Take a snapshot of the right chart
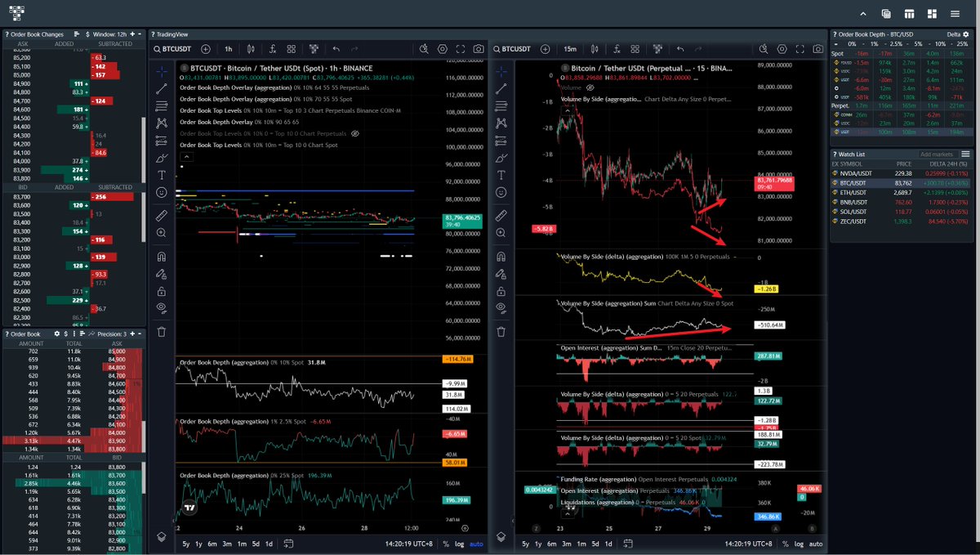This screenshot has width=980, height=555. coord(817,49)
